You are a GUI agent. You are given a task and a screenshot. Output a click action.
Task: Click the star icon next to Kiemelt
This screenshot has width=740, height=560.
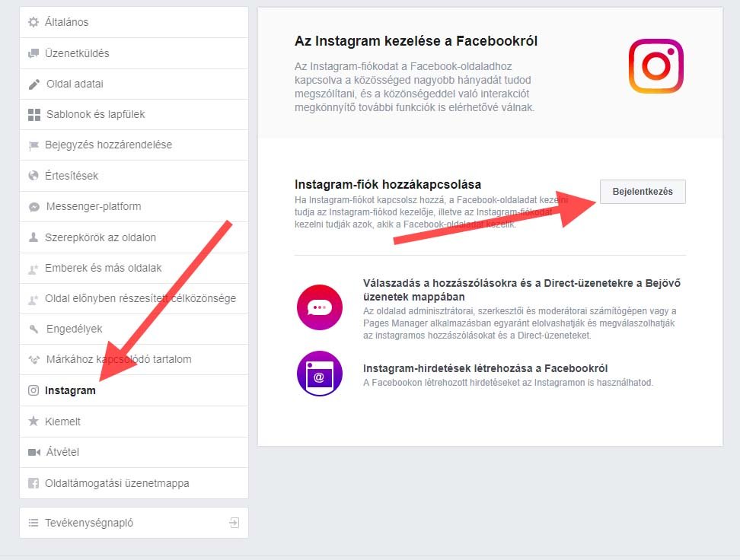(33, 421)
